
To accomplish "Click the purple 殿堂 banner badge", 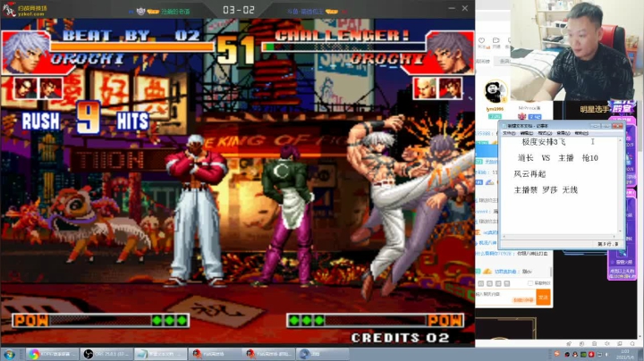I will [x=623, y=108].
